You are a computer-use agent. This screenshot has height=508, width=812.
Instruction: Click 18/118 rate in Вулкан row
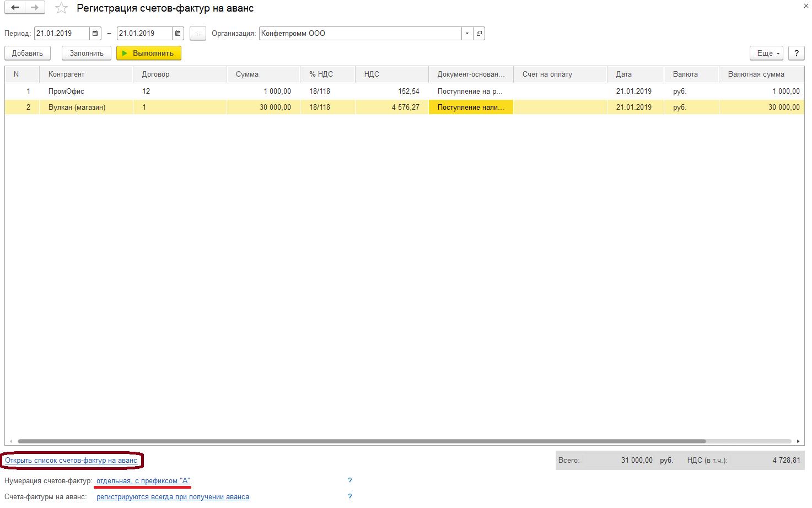(327, 107)
